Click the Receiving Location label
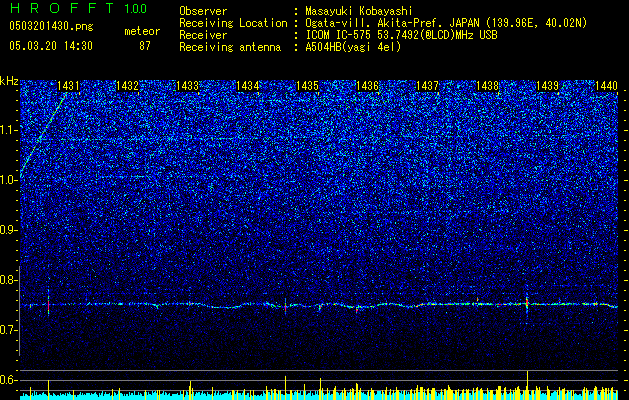The width and height of the screenshot is (629, 400). (x=233, y=23)
